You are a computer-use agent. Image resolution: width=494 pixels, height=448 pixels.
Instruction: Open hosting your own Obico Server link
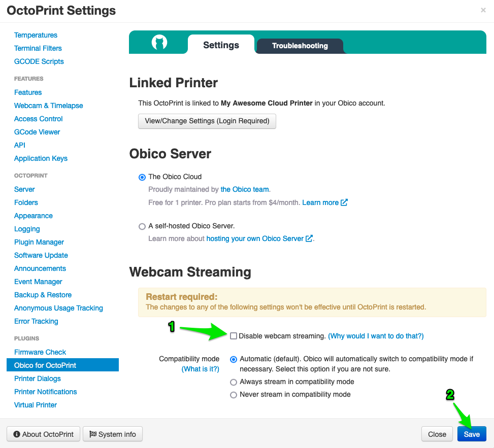[255, 238]
